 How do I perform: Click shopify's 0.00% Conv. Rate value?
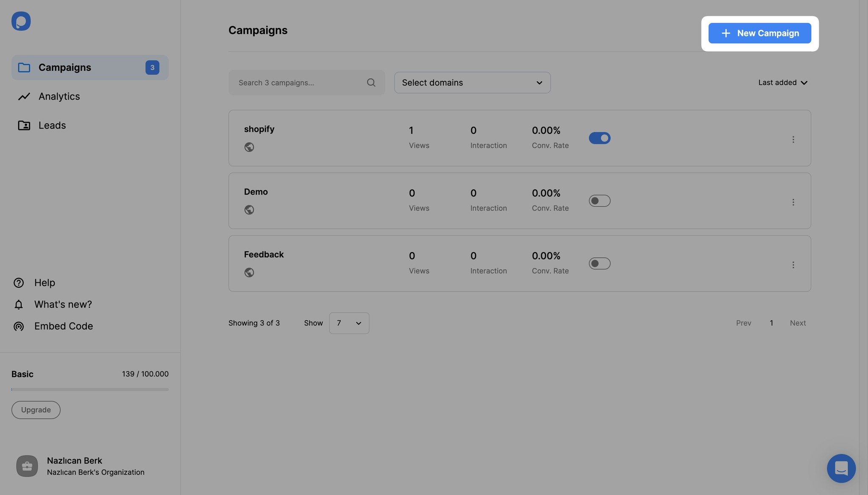pos(546,131)
